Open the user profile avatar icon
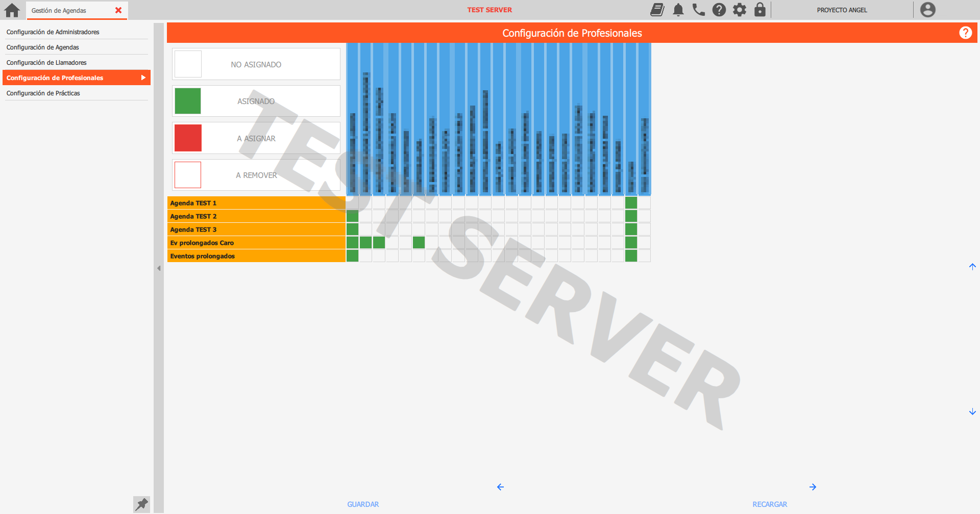 click(927, 10)
